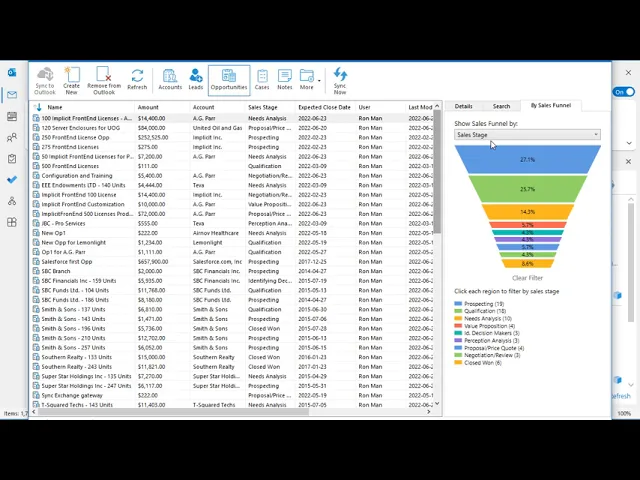The image size is (640, 480).
Task: Click the User column header
Action: (364, 107)
